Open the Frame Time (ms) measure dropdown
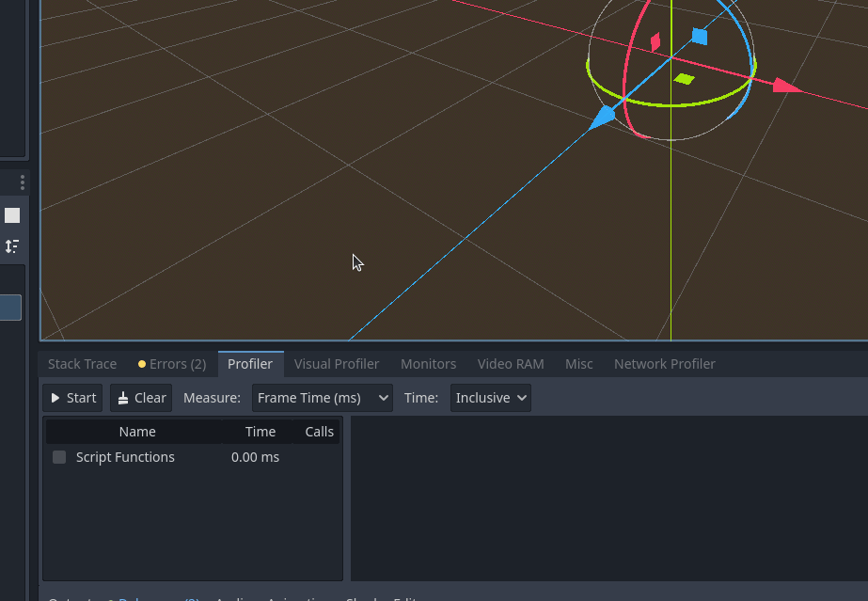The image size is (868, 601). coord(322,397)
